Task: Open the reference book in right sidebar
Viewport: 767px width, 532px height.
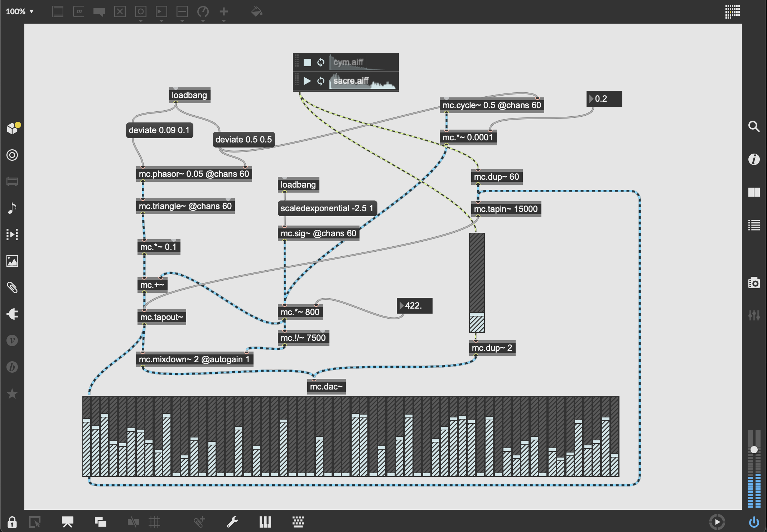Action: [754, 192]
